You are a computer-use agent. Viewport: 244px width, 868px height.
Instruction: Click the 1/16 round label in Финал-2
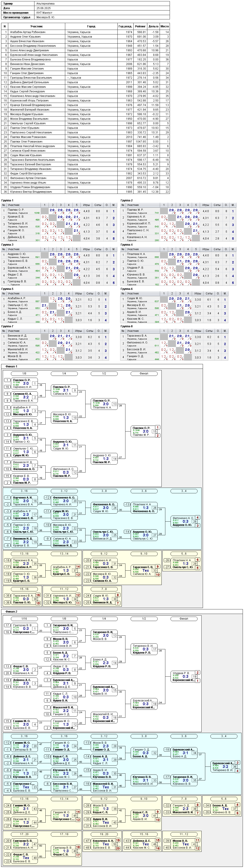[24, 619]
